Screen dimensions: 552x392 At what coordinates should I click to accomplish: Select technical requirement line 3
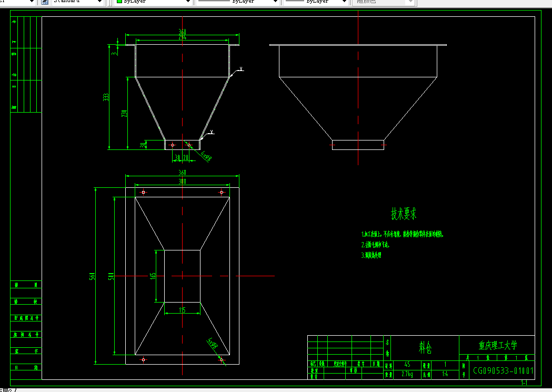[x=371, y=255]
